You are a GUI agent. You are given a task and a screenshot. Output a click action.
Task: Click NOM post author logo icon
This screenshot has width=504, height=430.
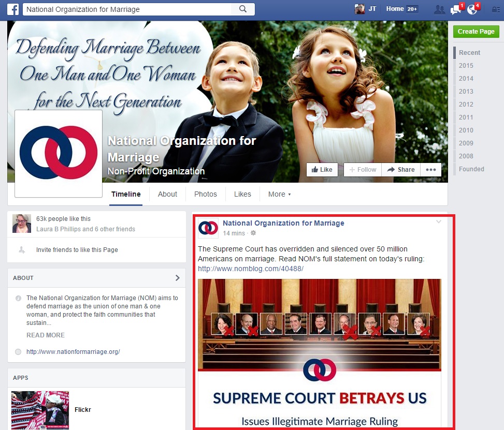(208, 228)
